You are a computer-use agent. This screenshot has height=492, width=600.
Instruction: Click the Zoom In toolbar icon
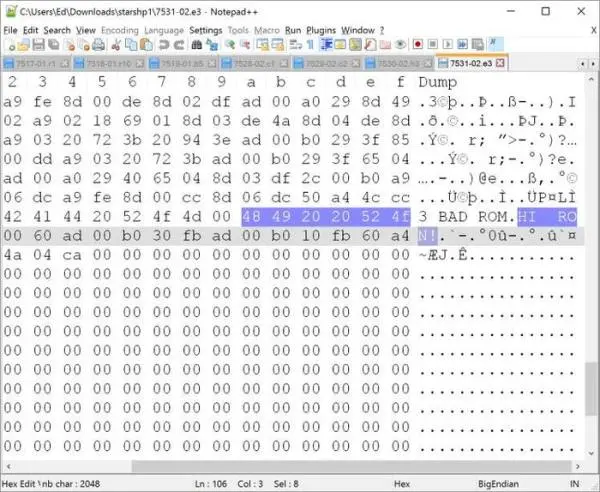230,45
